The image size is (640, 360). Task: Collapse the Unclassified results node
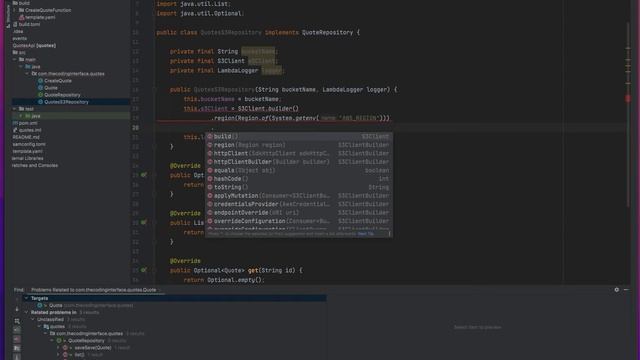(33, 320)
